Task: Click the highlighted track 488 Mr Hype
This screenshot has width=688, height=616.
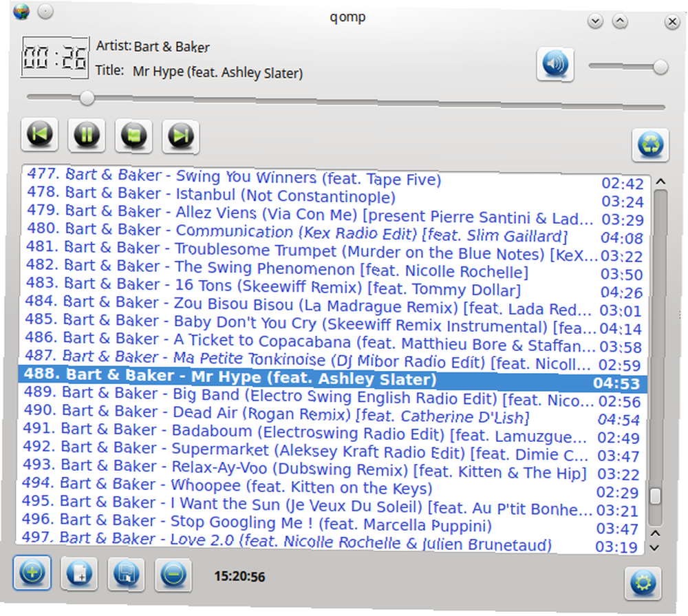Action: pyautogui.click(x=332, y=378)
